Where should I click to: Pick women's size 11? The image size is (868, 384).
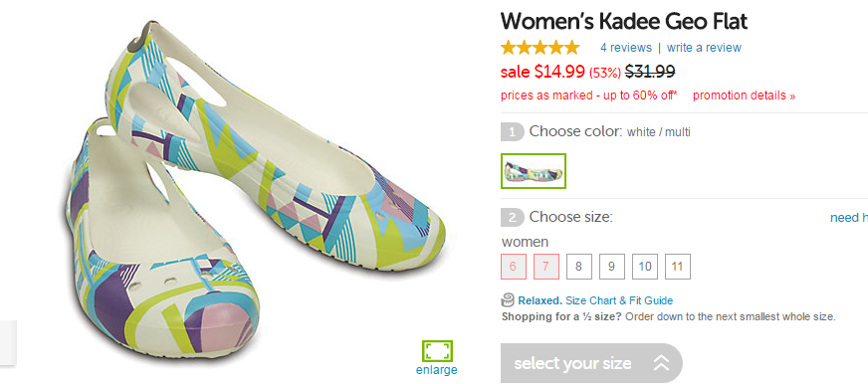point(678,267)
